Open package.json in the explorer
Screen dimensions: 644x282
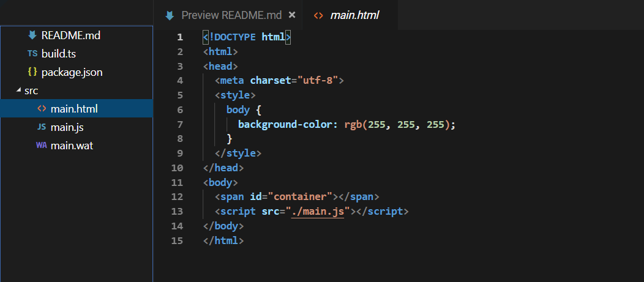[x=72, y=72]
